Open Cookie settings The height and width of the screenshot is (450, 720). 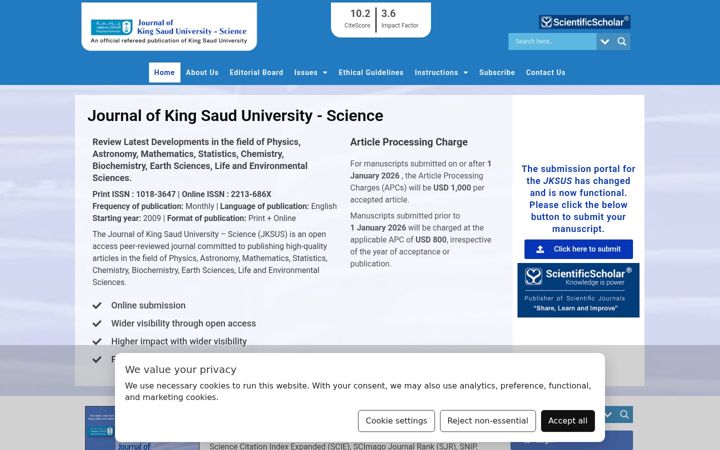tap(396, 421)
